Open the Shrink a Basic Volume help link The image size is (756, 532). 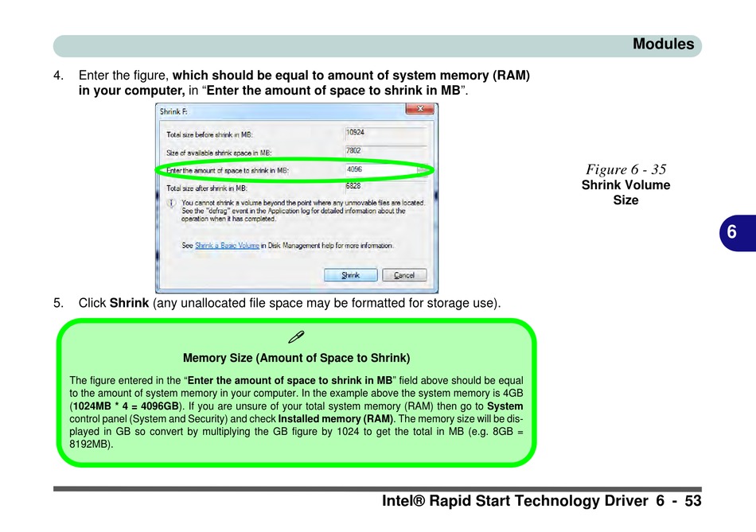(227, 246)
